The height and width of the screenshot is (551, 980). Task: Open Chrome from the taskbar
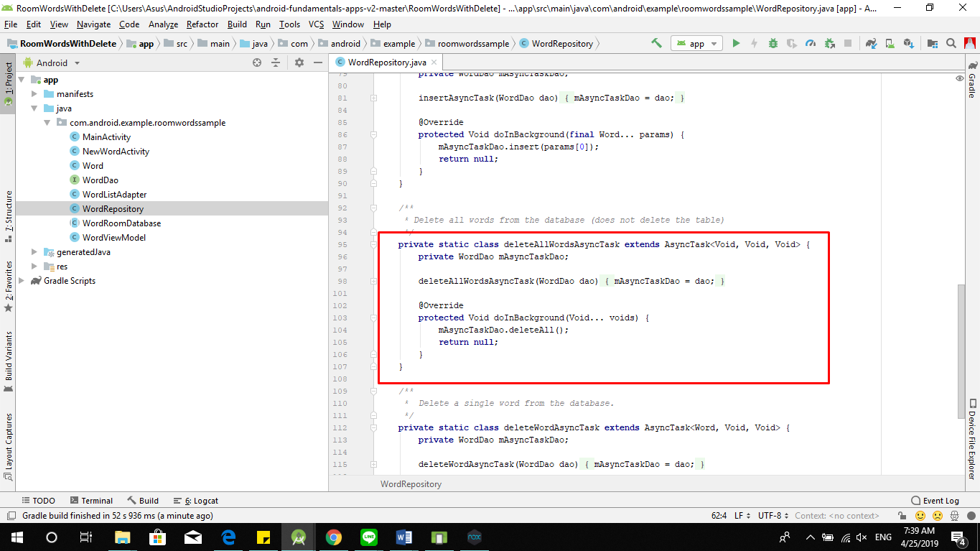tap(335, 537)
